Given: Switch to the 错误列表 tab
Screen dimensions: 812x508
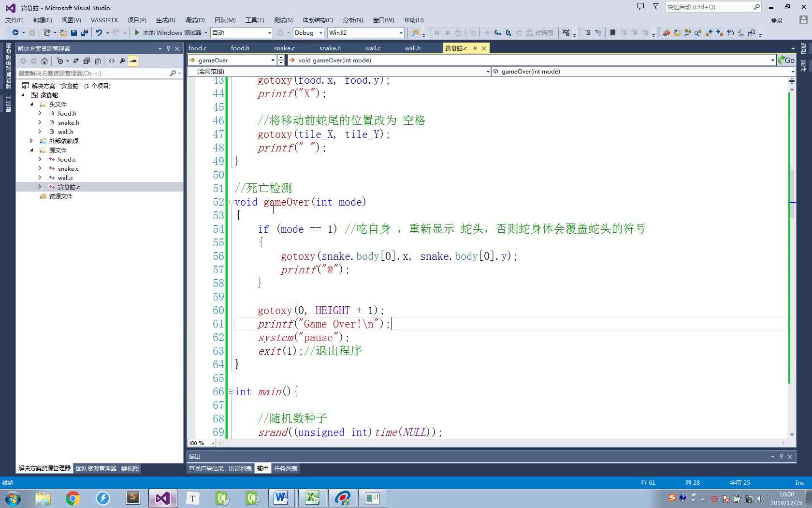Looking at the screenshot, I should pos(240,468).
